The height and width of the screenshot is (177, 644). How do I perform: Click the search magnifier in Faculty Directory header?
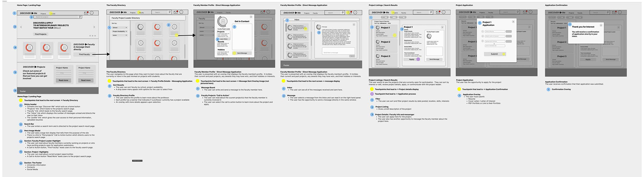169,12
